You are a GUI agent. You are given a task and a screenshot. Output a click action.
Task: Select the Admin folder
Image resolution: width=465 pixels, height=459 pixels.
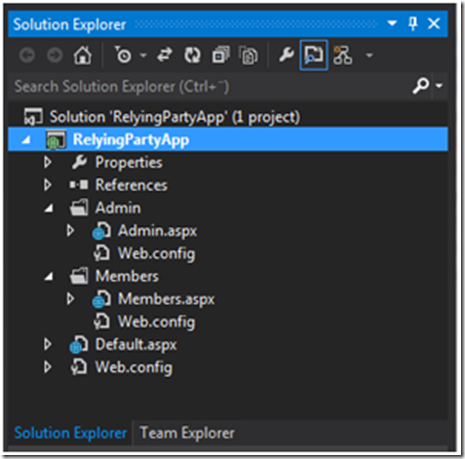[x=118, y=208]
